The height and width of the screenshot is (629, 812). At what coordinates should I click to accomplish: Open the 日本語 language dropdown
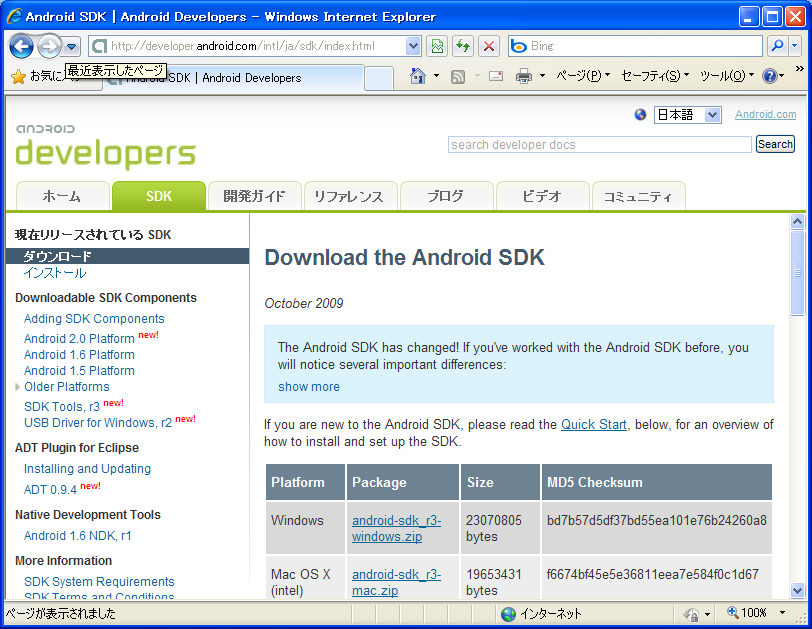(688, 114)
